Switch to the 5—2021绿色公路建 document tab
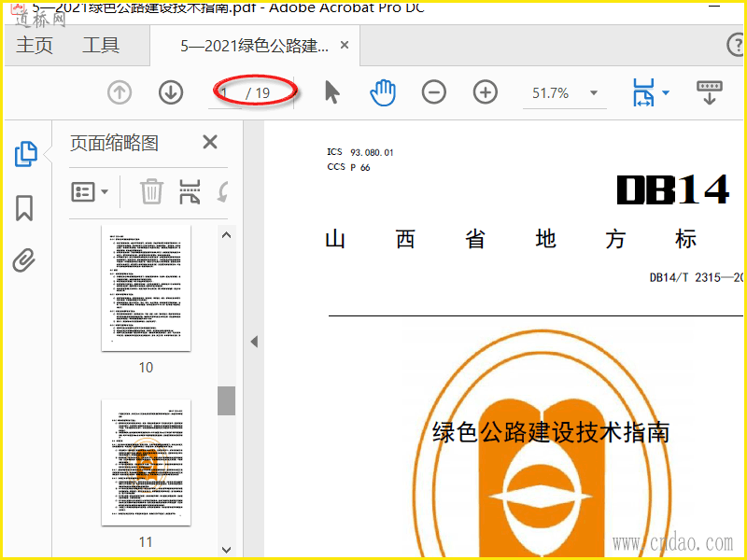Image resolution: width=747 pixels, height=560 pixels. (x=254, y=46)
